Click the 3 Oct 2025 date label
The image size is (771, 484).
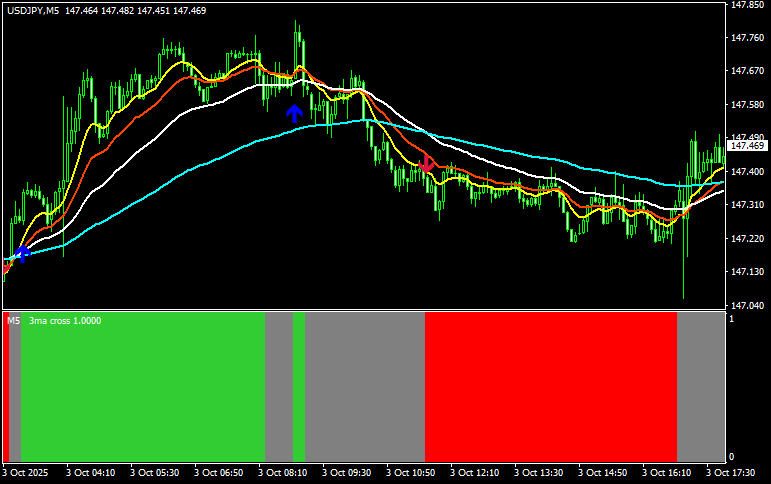(x=25, y=472)
